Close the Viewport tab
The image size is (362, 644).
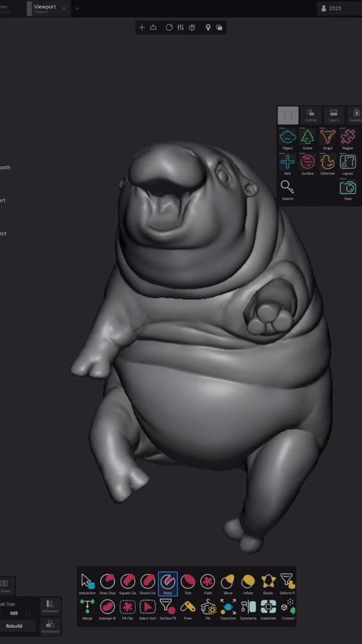pos(64,9)
